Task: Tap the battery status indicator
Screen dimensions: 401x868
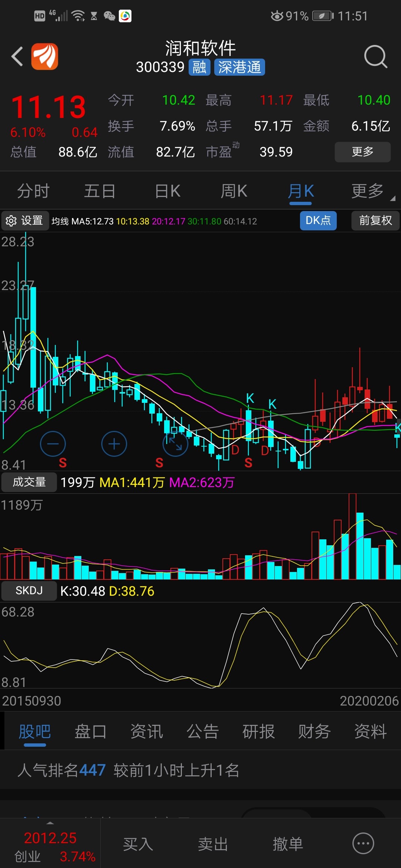Action: click(323, 16)
